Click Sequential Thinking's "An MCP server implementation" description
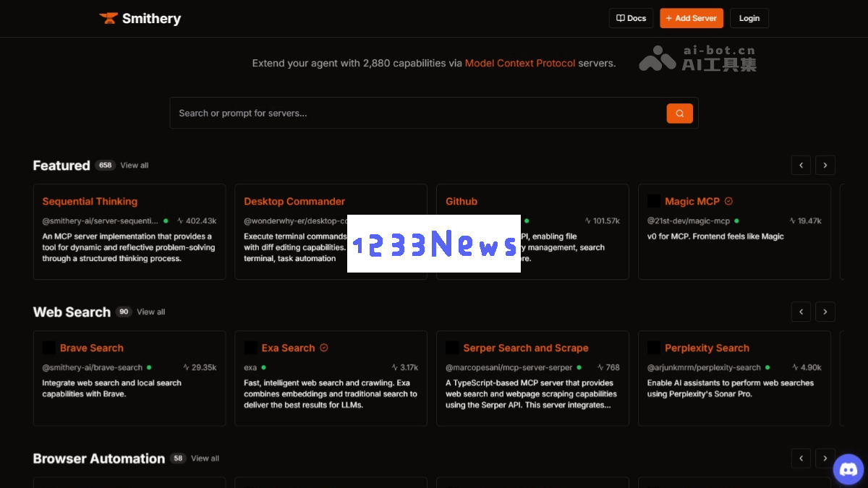The image size is (868, 488). click(127, 247)
